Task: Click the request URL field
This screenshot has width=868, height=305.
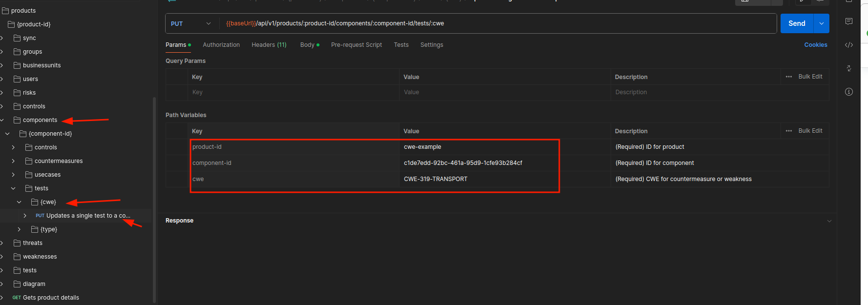Action: (x=498, y=23)
